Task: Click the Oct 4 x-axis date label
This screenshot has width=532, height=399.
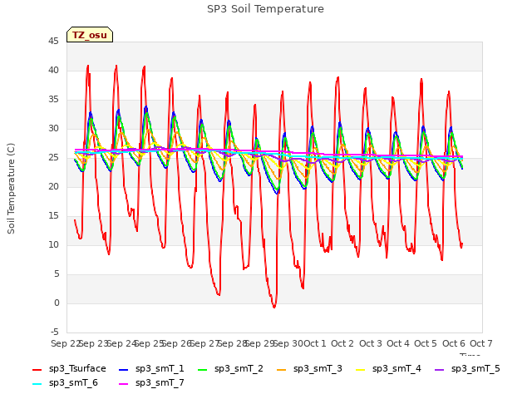Action: pos(398,343)
